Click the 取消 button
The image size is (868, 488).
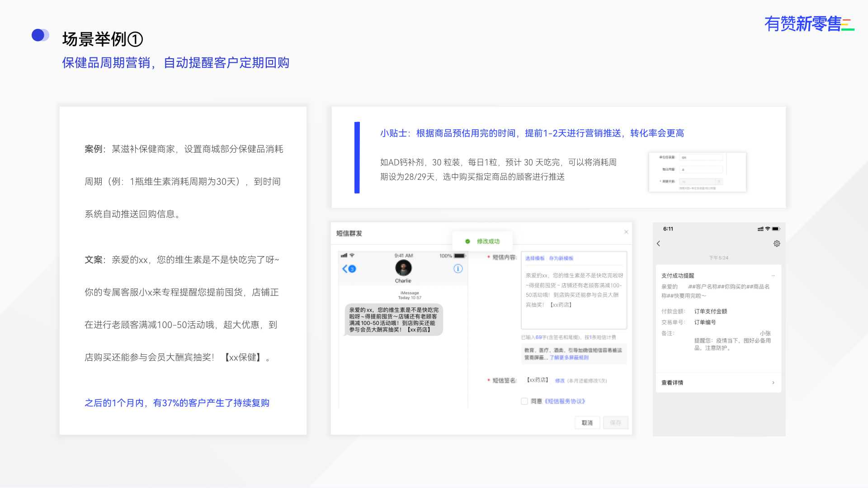tap(587, 422)
